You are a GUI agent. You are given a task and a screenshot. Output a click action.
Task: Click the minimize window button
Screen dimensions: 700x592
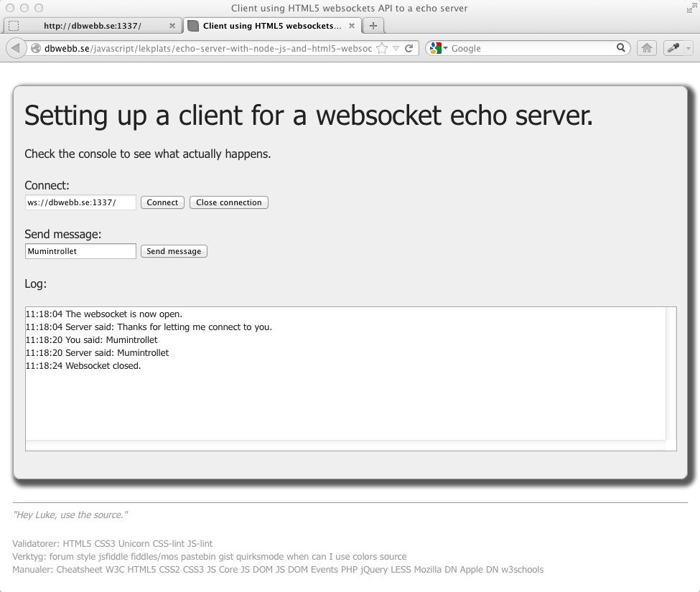pos(24,8)
